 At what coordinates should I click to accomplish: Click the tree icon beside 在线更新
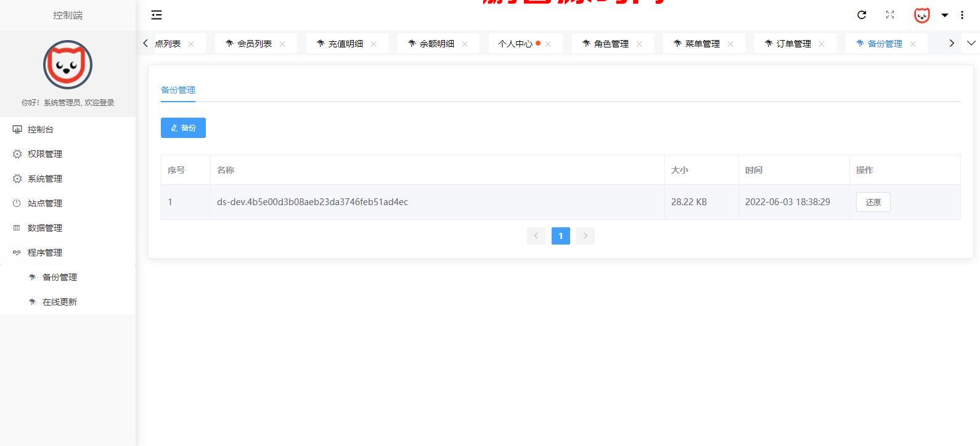32,302
